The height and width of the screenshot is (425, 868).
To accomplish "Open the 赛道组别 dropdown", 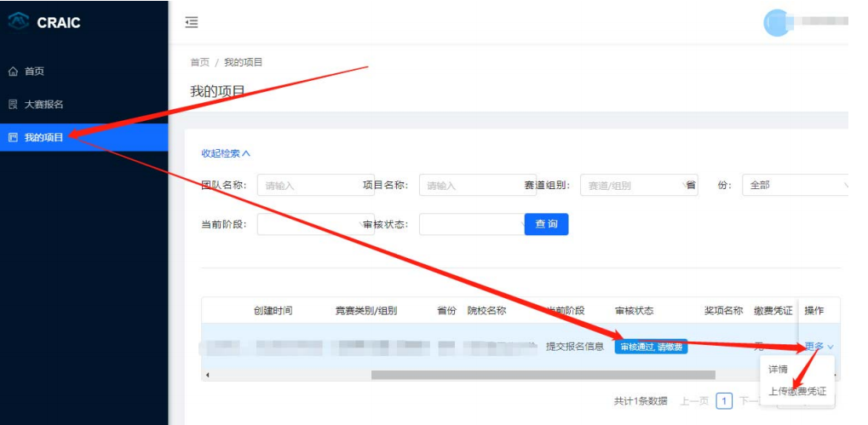I will pos(637,185).
